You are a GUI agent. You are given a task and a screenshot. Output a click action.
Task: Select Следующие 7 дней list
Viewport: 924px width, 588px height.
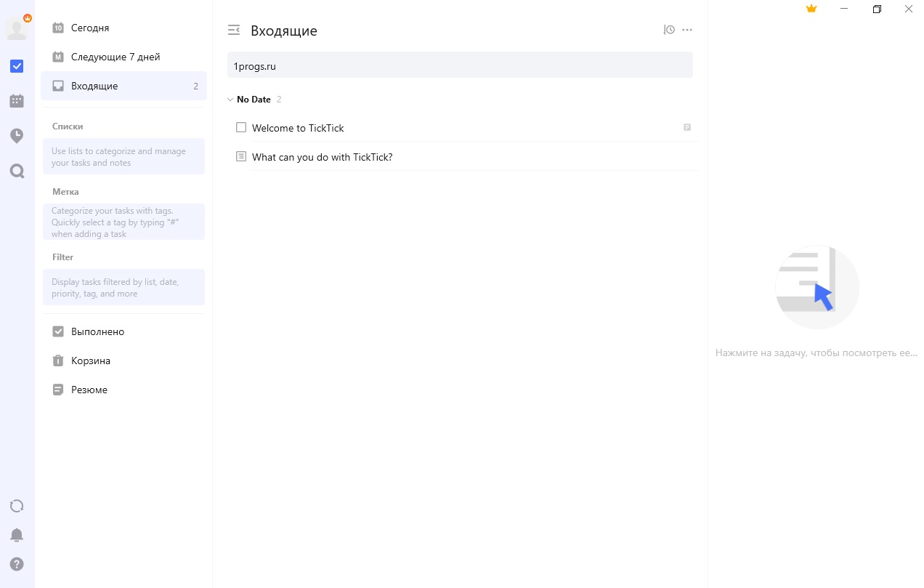coord(115,57)
